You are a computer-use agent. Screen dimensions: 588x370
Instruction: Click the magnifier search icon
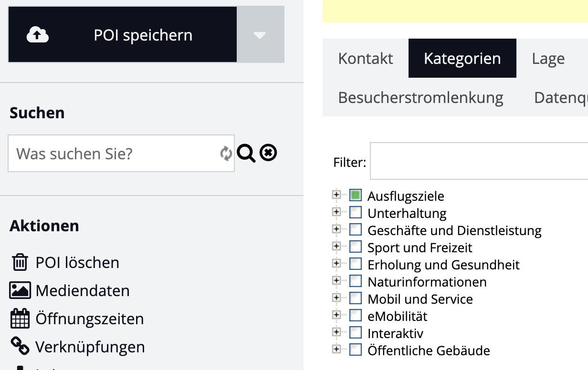point(246,153)
